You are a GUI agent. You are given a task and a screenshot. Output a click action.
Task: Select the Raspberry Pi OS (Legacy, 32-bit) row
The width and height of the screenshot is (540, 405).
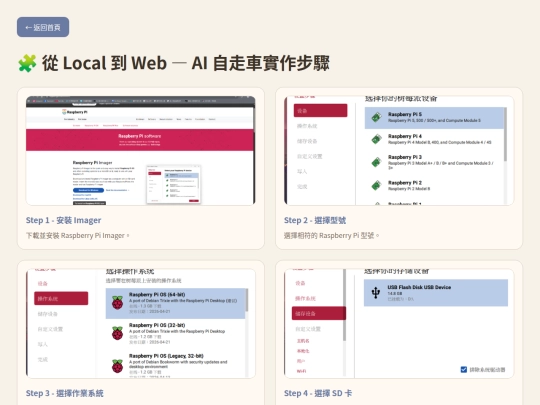[x=175, y=365]
